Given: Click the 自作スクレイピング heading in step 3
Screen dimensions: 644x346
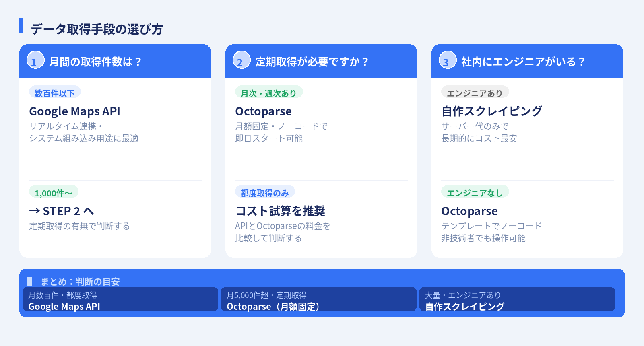Looking at the screenshot, I should click(491, 111).
